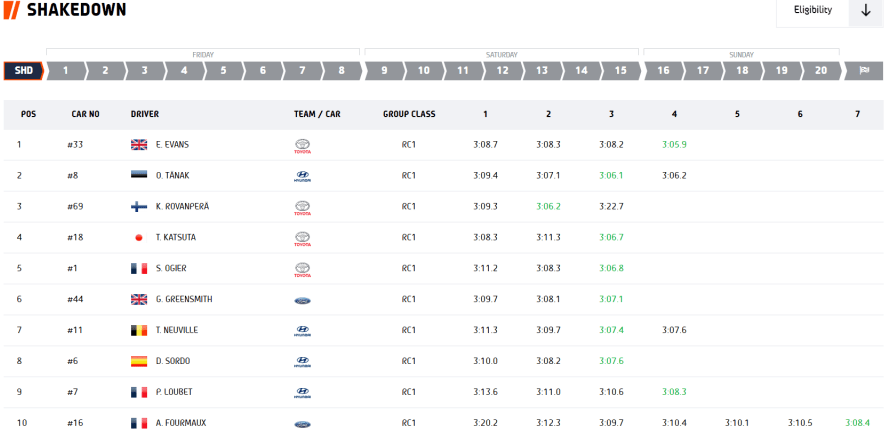Image resolution: width=885 pixels, height=431 pixels.
Task: Click Ford logo in G. Greensmith row
Action: coord(303,300)
